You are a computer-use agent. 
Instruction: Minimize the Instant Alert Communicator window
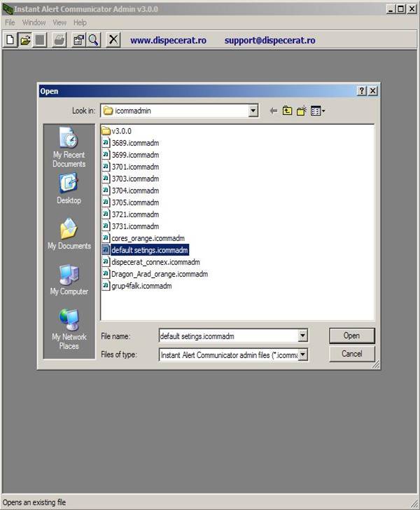click(x=391, y=9)
